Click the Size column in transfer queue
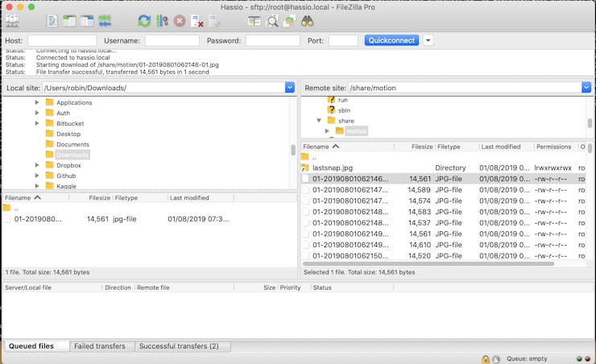The height and width of the screenshot is (364, 596). coord(256,287)
